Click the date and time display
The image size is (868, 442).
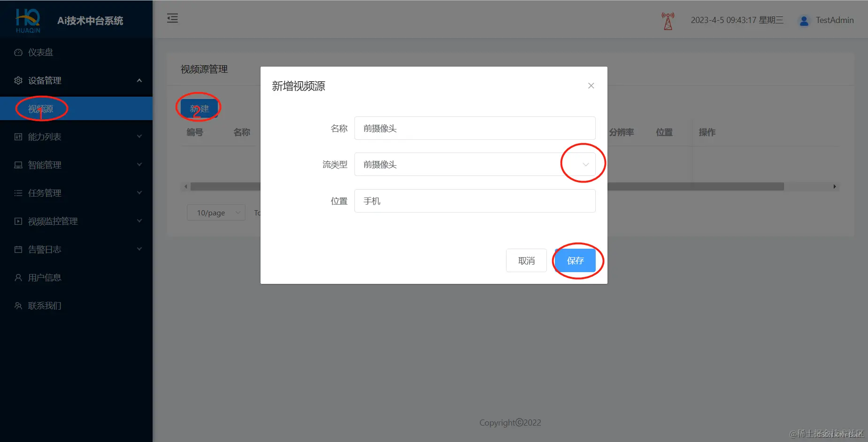[737, 20]
